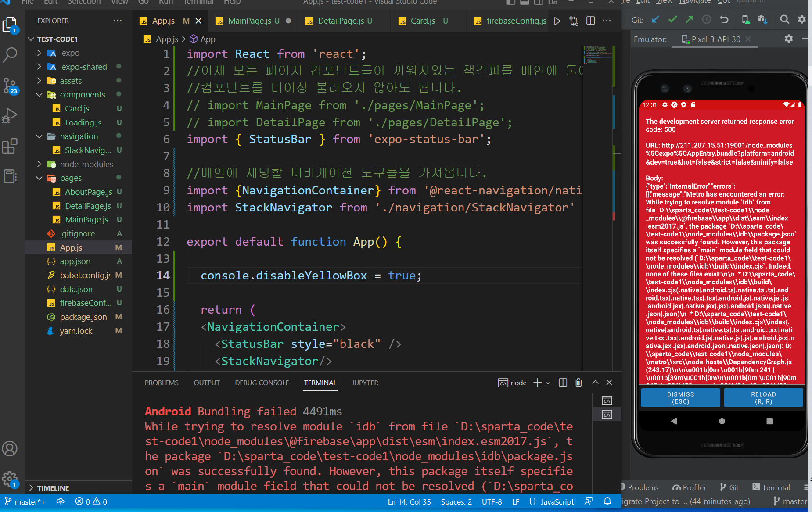Kill the terminal with the trash icon
Screen dimensions: 812x512
(578, 383)
